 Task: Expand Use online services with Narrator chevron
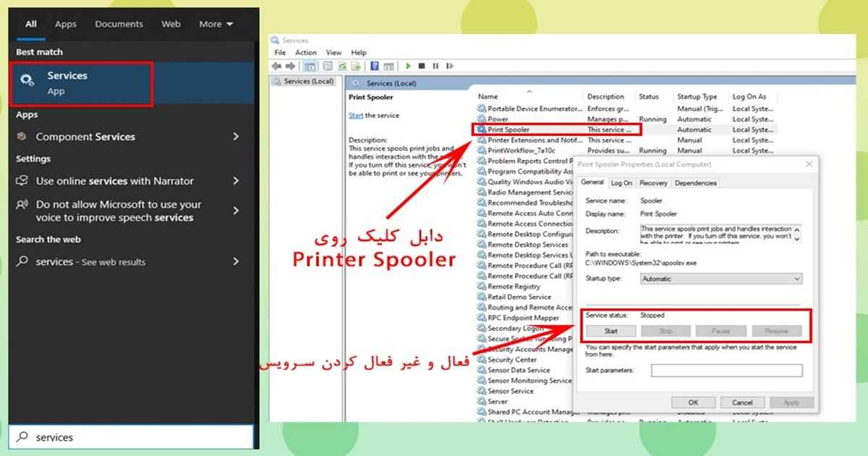coord(236,181)
